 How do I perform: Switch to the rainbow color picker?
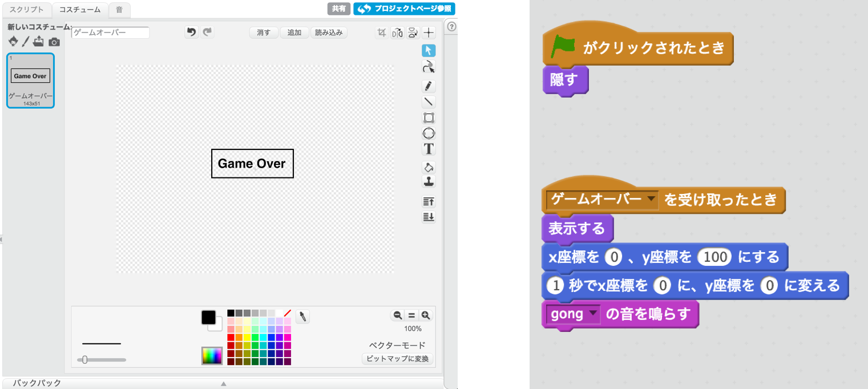[212, 356]
